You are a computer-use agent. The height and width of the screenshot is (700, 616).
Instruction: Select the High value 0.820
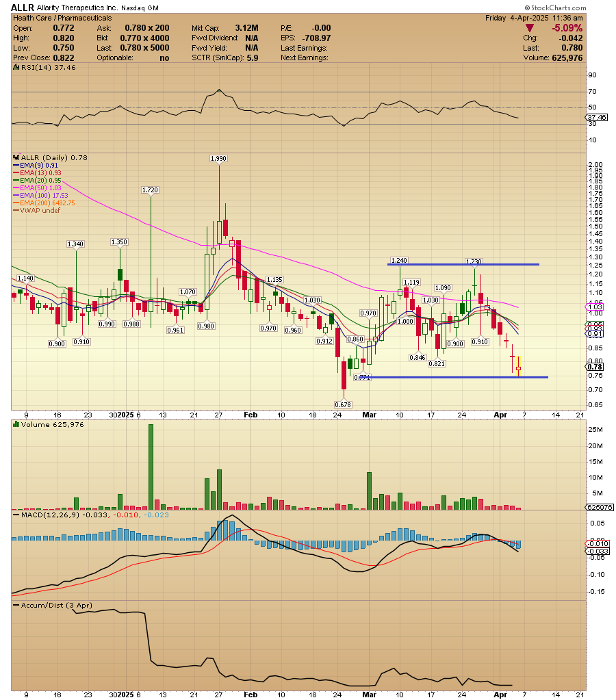(64, 38)
